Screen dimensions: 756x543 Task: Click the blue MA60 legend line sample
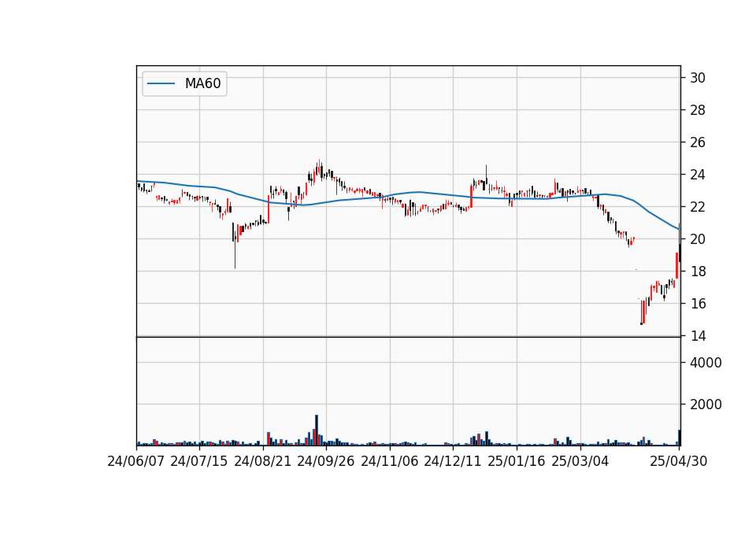[161, 83]
